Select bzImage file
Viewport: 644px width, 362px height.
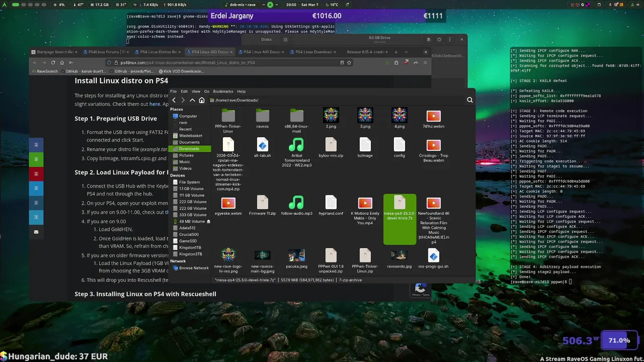pyautogui.click(x=365, y=148)
